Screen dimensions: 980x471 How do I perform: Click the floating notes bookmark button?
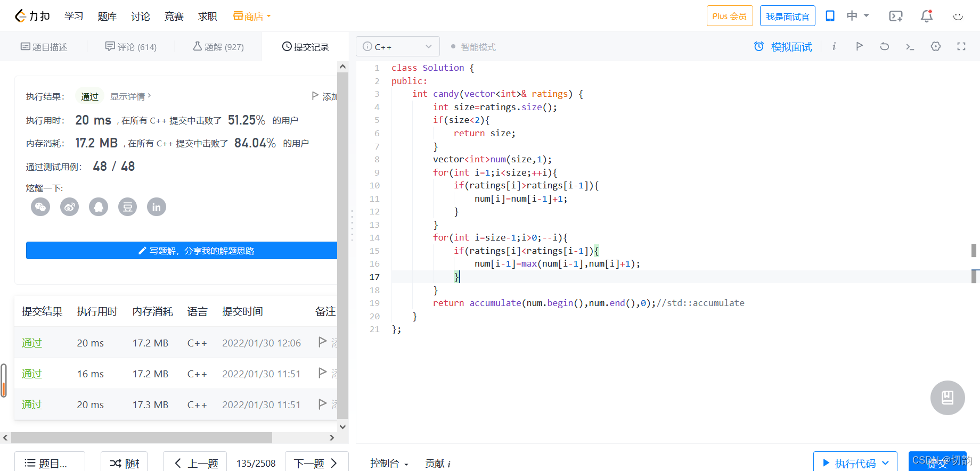click(x=948, y=398)
